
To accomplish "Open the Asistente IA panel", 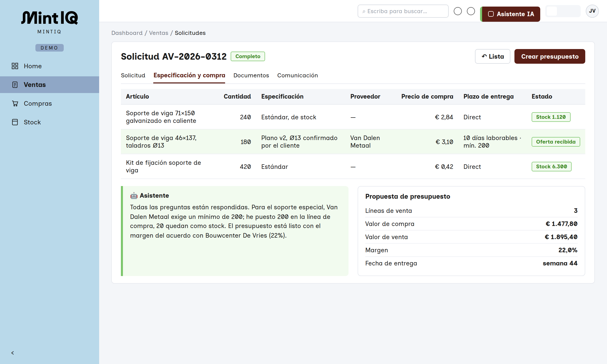I will [510, 14].
